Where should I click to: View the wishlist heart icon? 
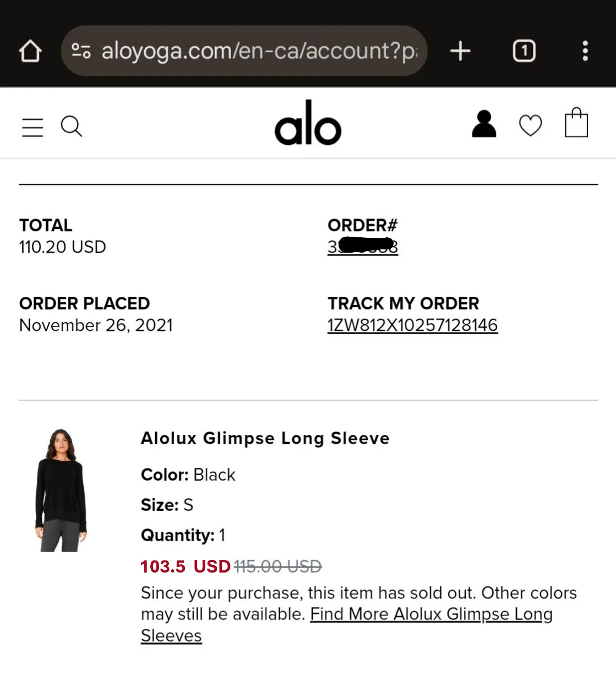pyautogui.click(x=530, y=126)
